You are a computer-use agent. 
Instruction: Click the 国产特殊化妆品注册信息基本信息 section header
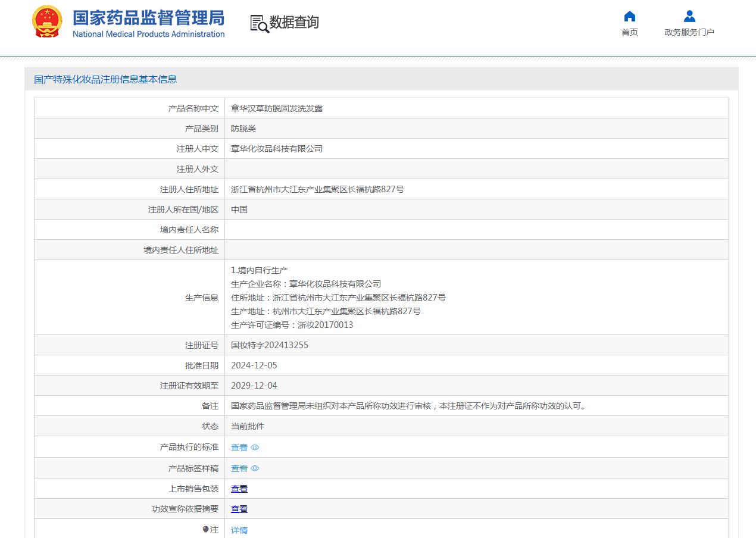105,79
